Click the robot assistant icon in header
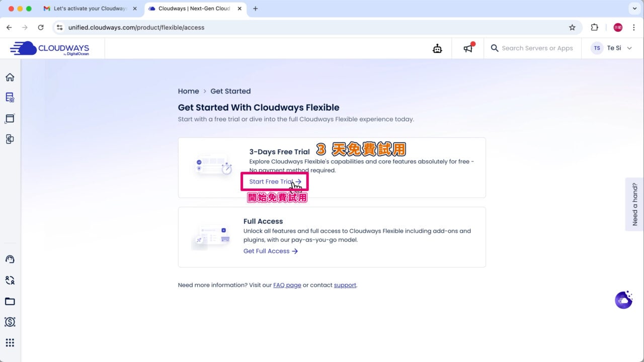The width and height of the screenshot is (644, 362). pos(437,48)
